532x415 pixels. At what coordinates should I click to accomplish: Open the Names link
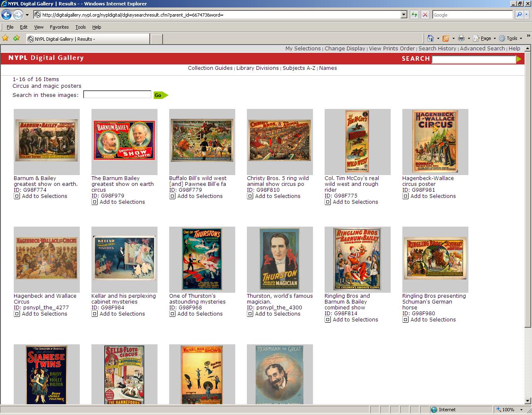[x=328, y=68]
